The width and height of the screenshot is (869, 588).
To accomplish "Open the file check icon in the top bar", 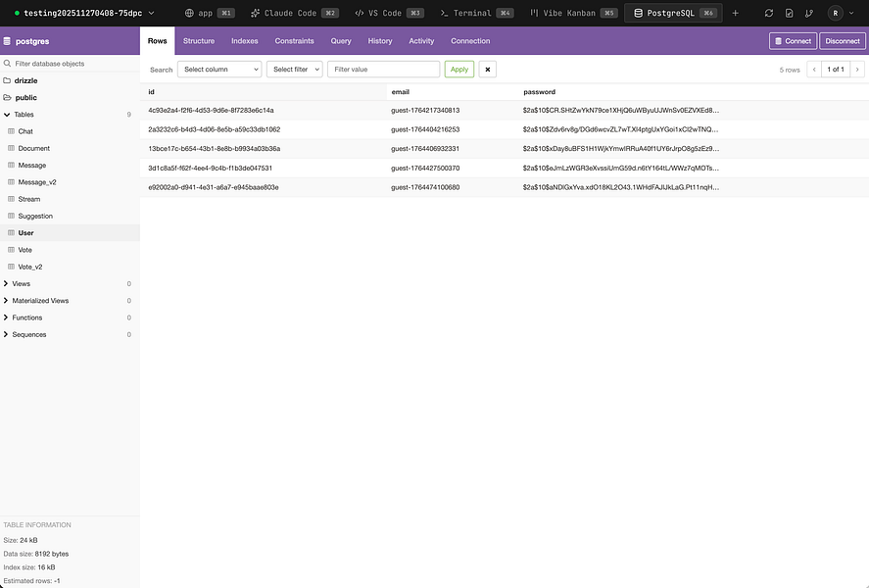I will coord(790,13).
